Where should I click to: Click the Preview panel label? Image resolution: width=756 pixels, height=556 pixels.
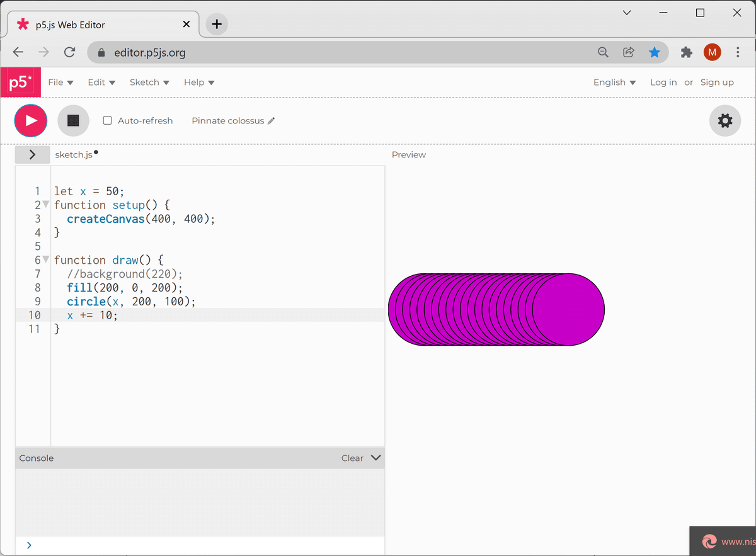point(409,155)
